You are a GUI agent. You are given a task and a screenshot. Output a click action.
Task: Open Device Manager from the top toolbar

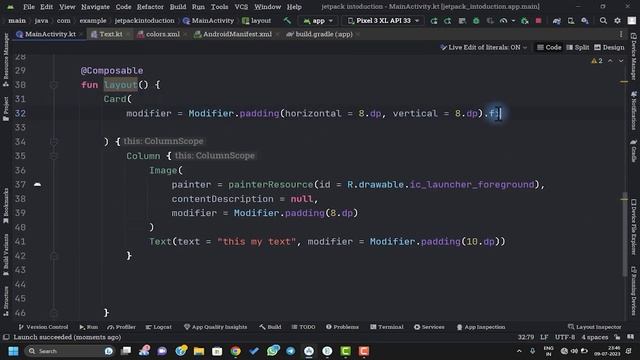[x=571, y=20]
